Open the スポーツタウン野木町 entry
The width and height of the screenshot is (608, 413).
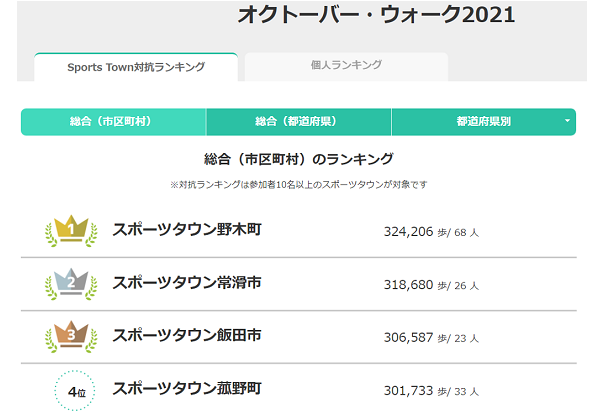coord(187,230)
